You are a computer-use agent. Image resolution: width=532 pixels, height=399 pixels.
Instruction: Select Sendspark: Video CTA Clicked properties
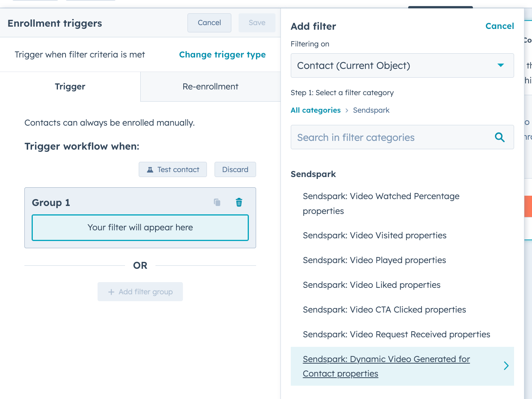point(402,310)
